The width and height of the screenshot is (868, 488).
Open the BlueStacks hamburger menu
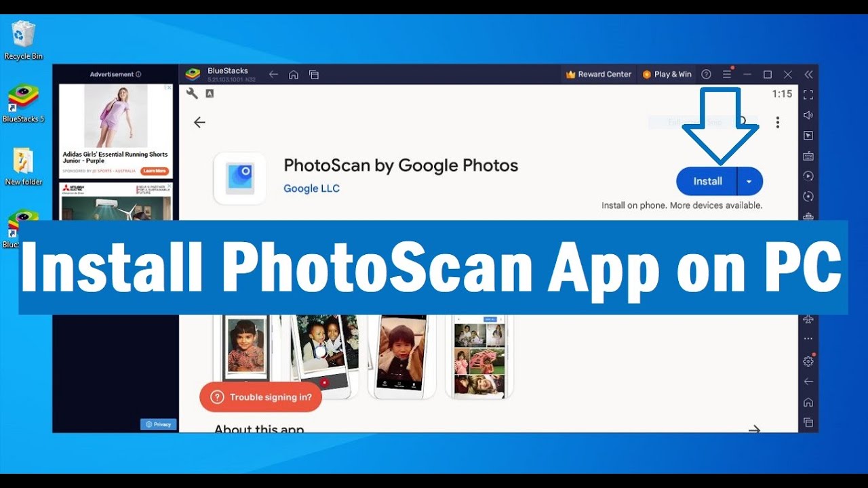pos(727,75)
